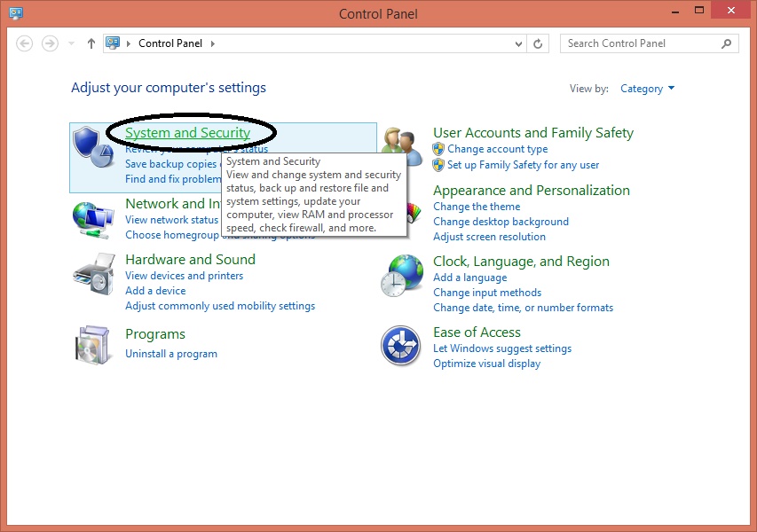
Task: Click Adjust commonly used mobility settings
Action: 220,306
